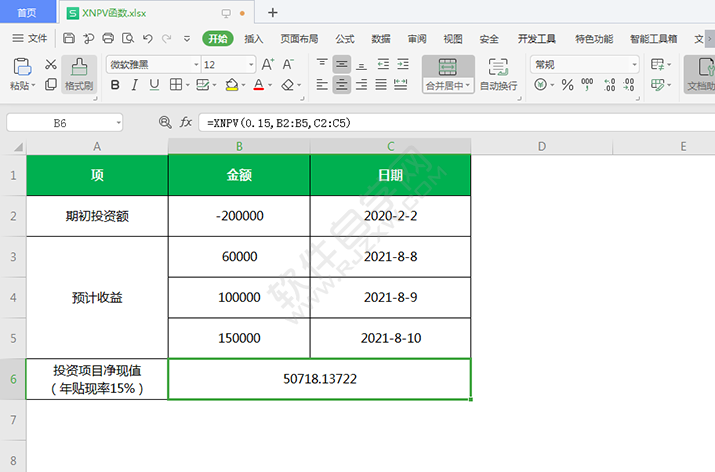Decrease font size with A- icon
Image resolution: width=715 pixels, height=472 pixels.
(288, 64)
